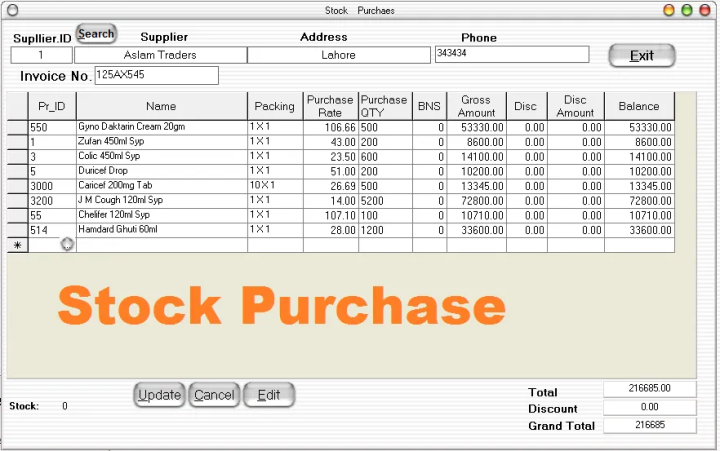Click the Purchase QTY column header

(x=385, y=106)
